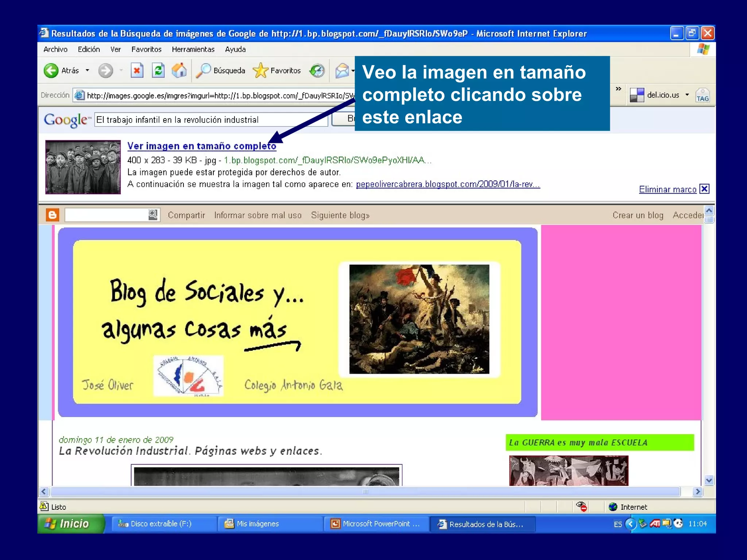Click La Revolución Industrial post title
This screenshot has width=747, height=560.
click(x=191, y=451)
